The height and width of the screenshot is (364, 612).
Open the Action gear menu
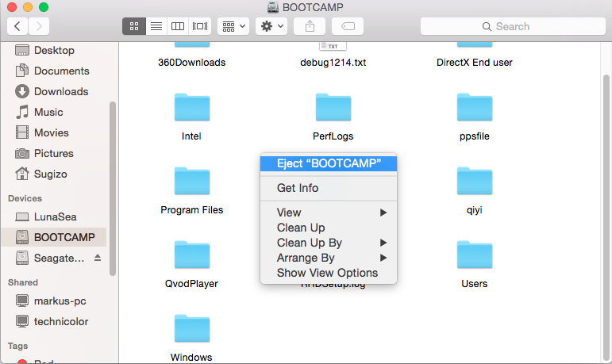click(271, 26)
